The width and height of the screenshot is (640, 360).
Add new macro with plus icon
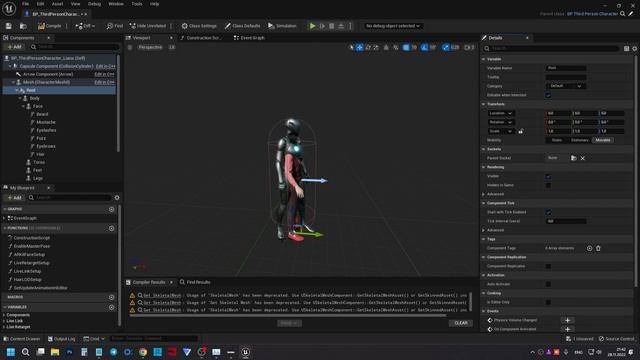[x=111, y=297]
